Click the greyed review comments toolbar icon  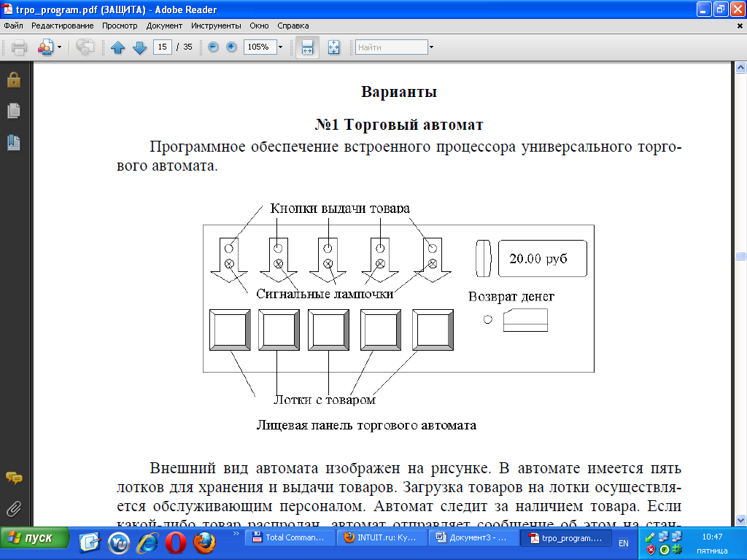coord(85,47)
